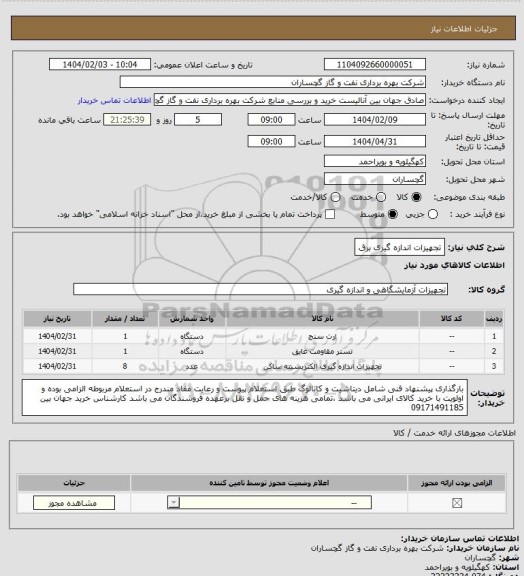Select the کالا radio button
This screenshot has width=524, height=576.
(416, 197)
